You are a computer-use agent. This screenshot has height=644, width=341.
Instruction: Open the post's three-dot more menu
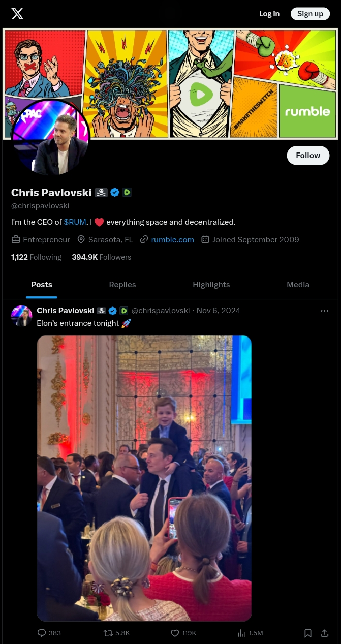324,311
